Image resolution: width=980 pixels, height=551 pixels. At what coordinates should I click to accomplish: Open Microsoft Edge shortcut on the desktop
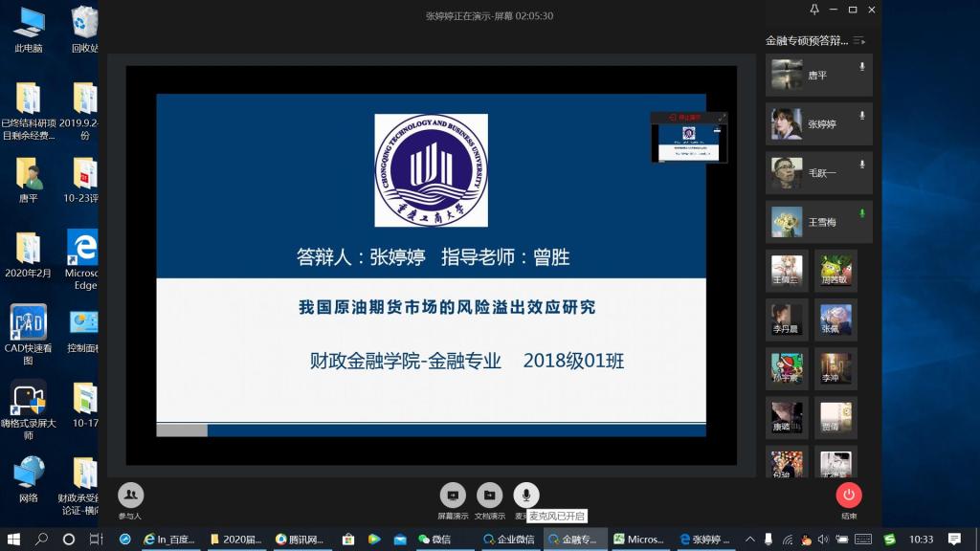pos(82,253)
